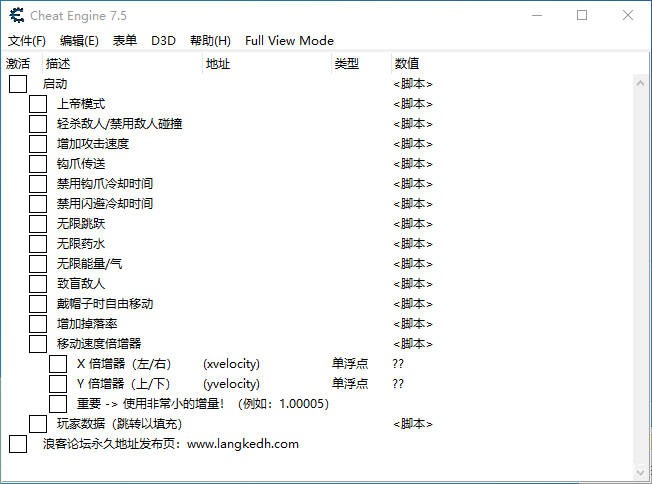This screenshot has height=484, width=652.
Task: Select the 无限跳跃 entry text
Action: 81,223
